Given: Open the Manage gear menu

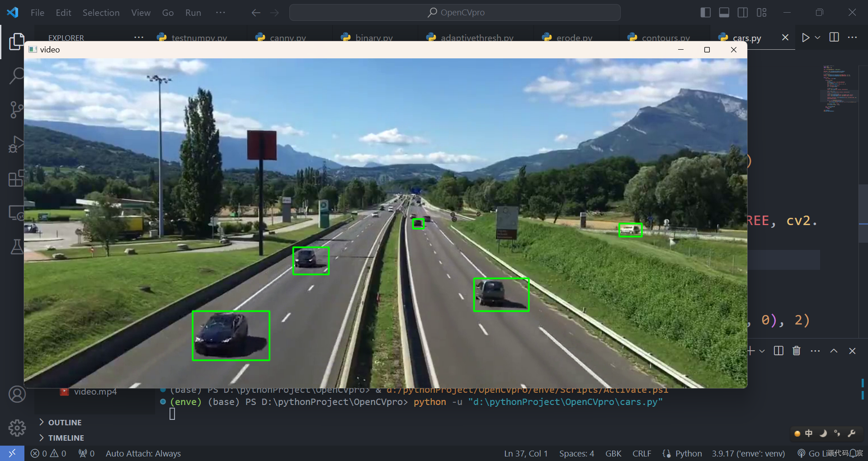Looking at the screenshot, I should [17, 428].
